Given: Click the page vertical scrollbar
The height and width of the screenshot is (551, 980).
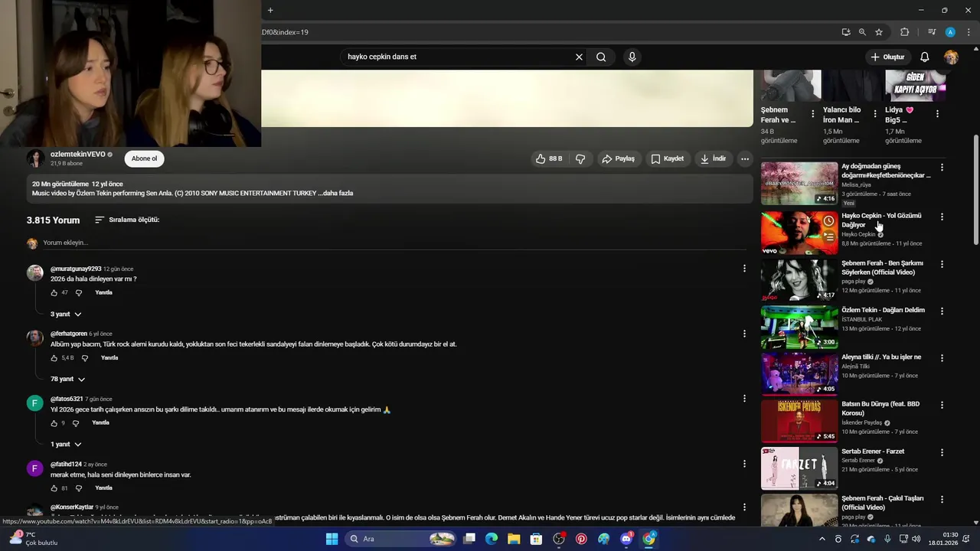Looking at the screenshot, I should tap(975, 191).
